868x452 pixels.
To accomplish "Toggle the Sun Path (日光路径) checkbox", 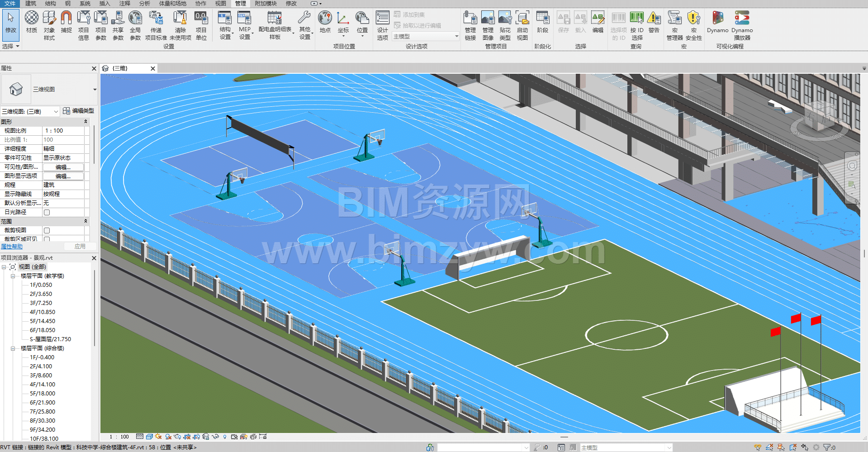I will point(47,212).
